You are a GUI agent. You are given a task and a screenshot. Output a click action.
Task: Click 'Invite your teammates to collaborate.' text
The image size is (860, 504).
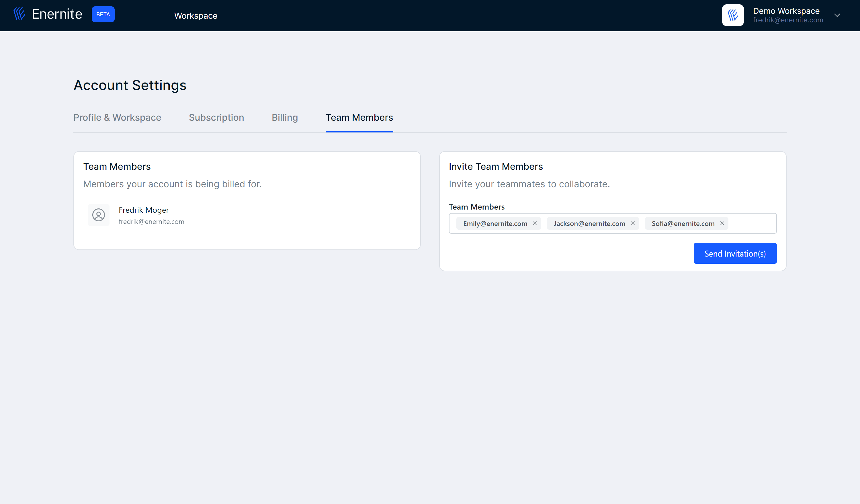529,184
